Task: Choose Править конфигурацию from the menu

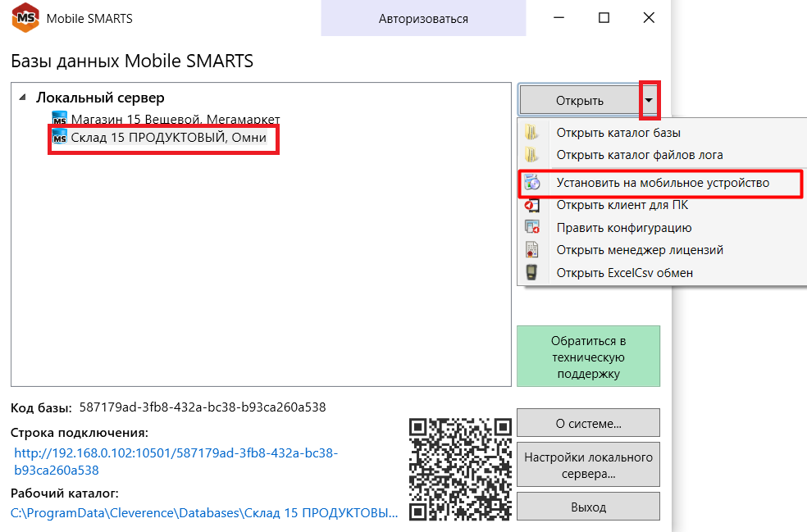Action: point(662,227)
